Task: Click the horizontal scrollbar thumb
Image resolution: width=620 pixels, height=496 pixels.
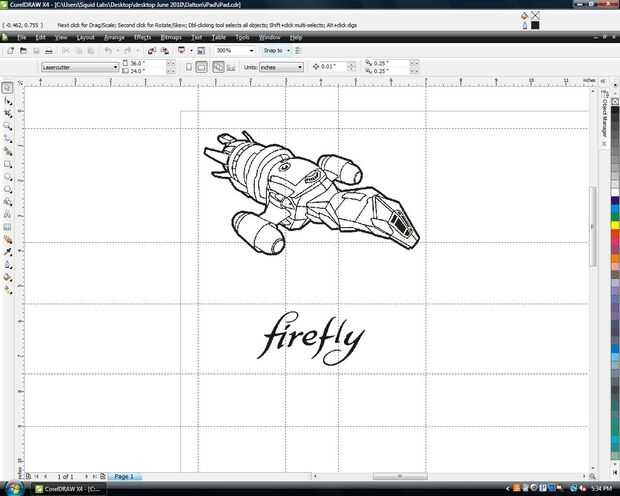Action: click(x=400, y=476)
